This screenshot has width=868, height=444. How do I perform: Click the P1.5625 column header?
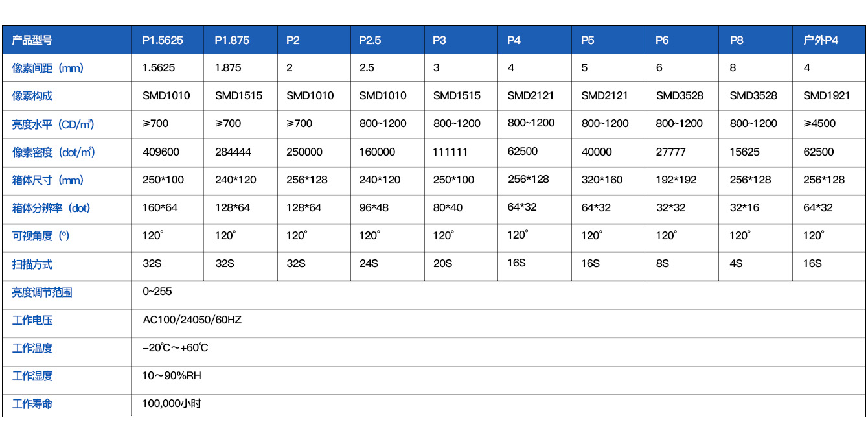coord(163,40)
